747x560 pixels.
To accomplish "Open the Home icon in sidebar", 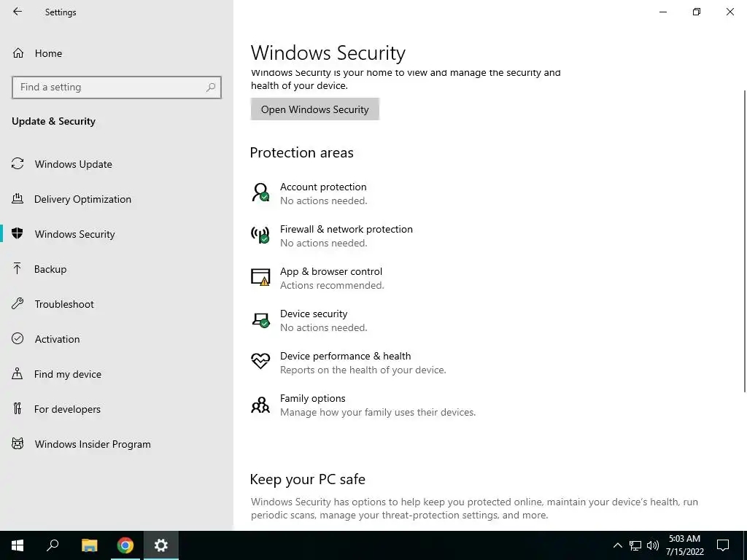I will [18, 52].
